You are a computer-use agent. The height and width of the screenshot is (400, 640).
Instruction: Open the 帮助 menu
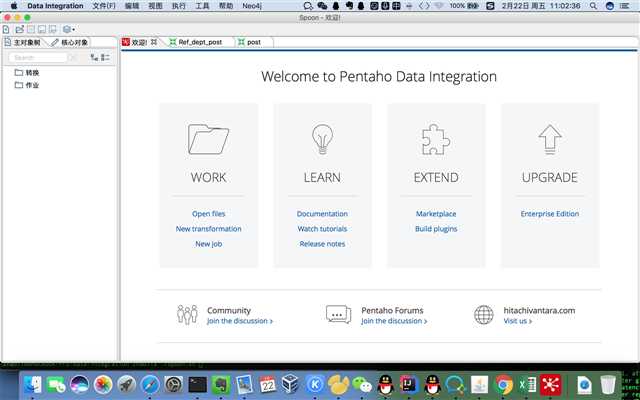click(226, 6)
